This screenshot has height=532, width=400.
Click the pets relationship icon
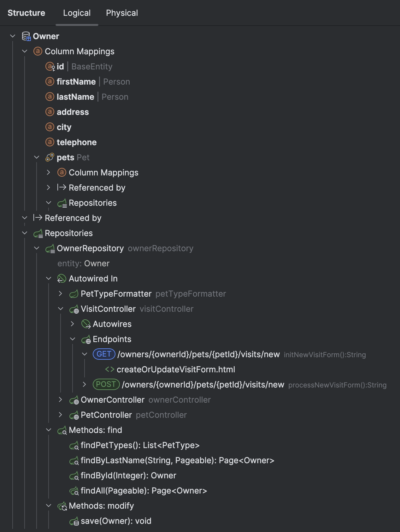[50, 157]
